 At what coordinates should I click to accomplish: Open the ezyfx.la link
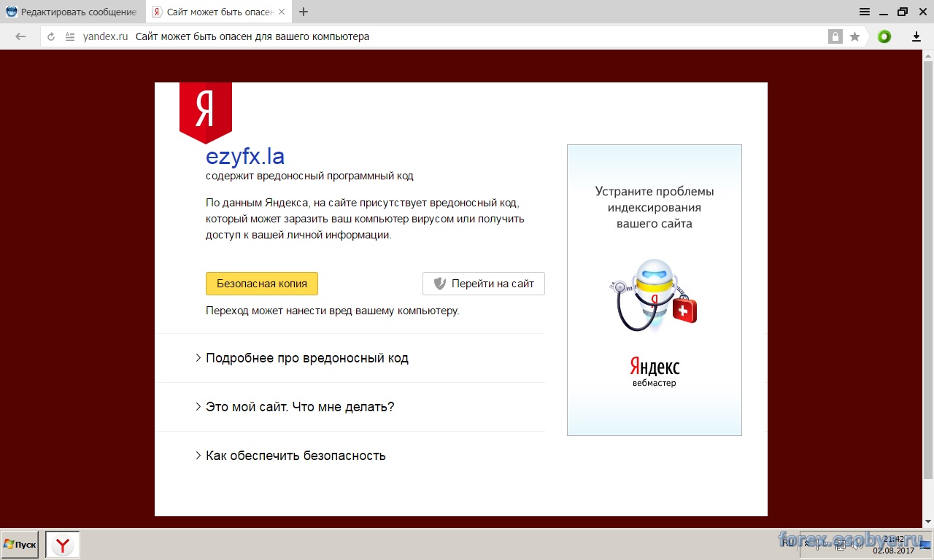[x=245, y=156]
